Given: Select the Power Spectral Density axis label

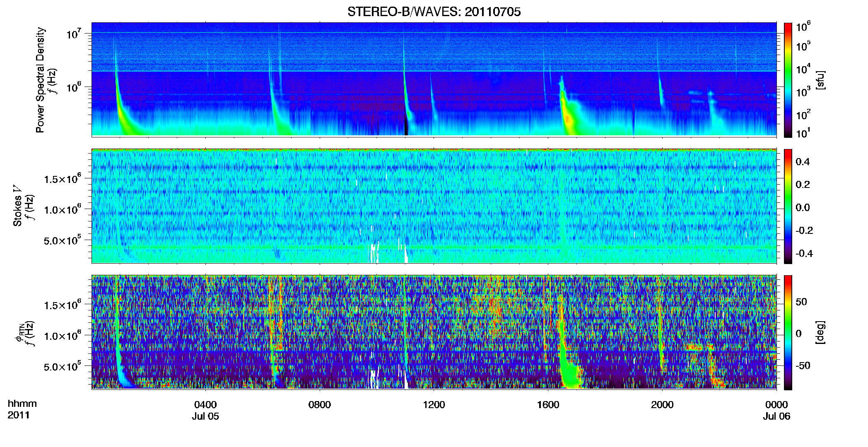Looking at the screenshot, I should [40, 80].
